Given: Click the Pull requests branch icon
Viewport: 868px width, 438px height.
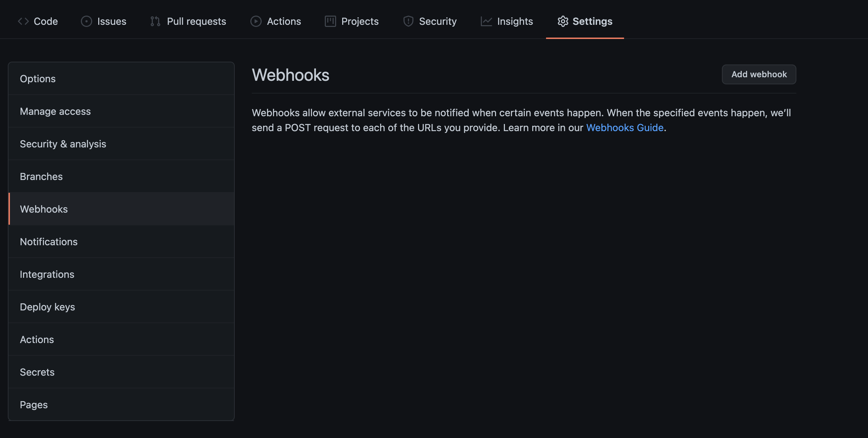Looking at the screenshot, I should click(155, 21).
